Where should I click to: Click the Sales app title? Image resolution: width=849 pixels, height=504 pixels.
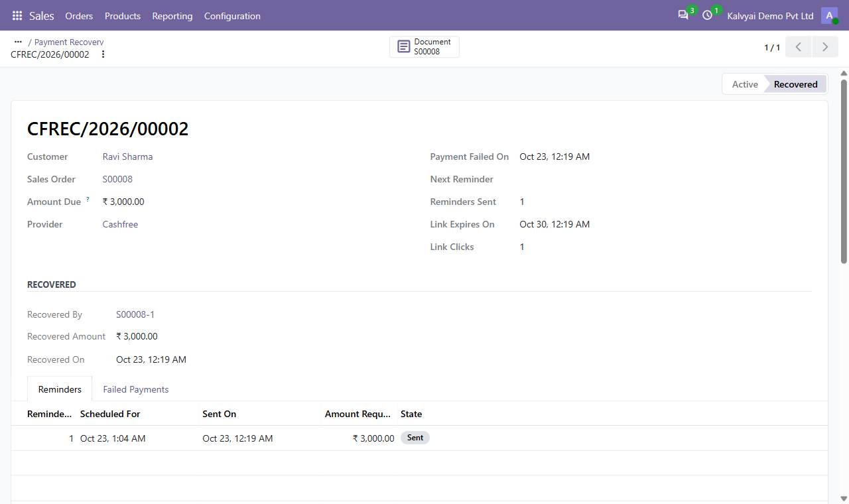coord(42,15)
